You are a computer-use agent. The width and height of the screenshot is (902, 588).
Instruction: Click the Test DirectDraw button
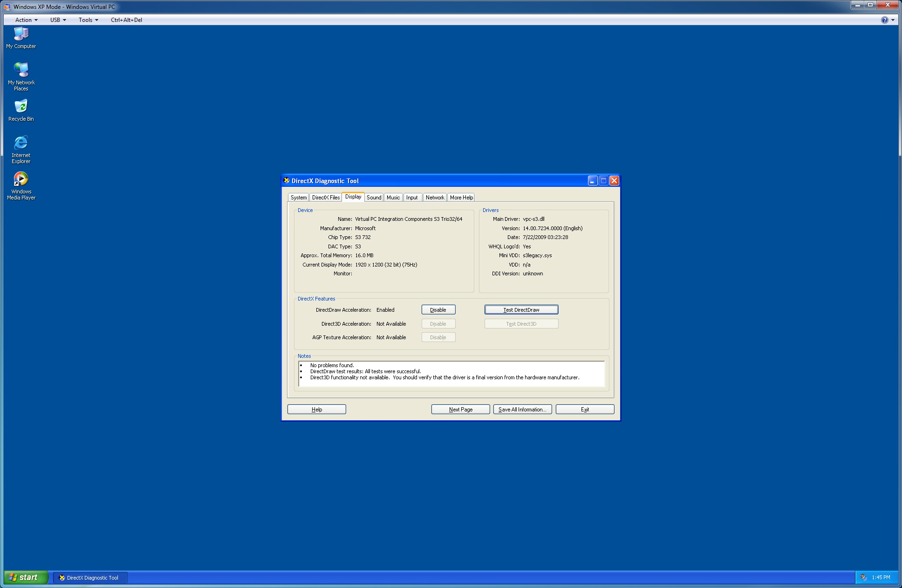(521, 310)
